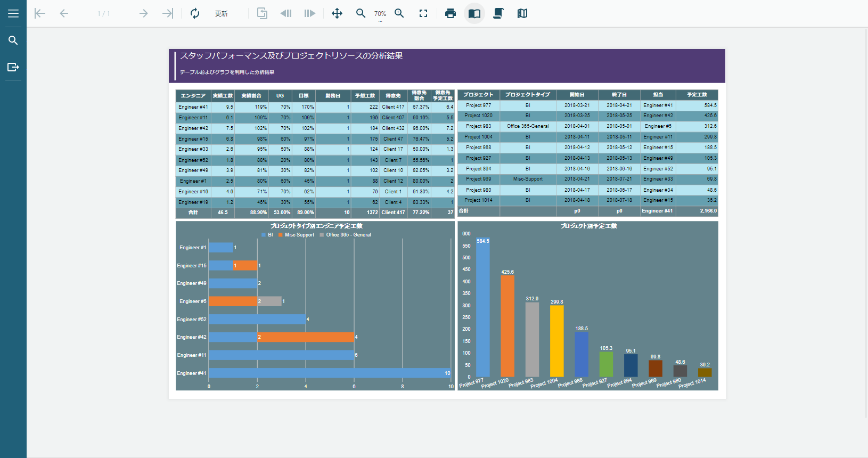Click the subtitle テーブルおよびグラフを利用した分析結果
The height and width of the screenshot is (458, 868).
click(x=227, y=72)
